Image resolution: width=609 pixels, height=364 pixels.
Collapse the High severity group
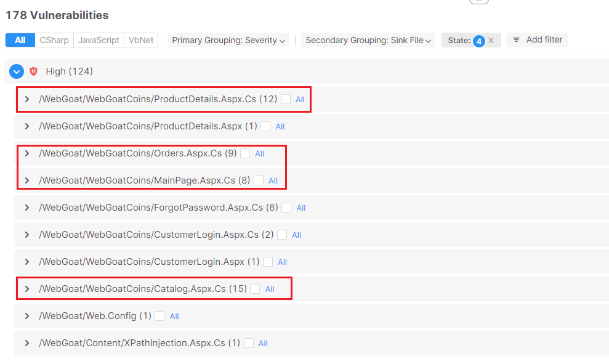tap(17, 71)
